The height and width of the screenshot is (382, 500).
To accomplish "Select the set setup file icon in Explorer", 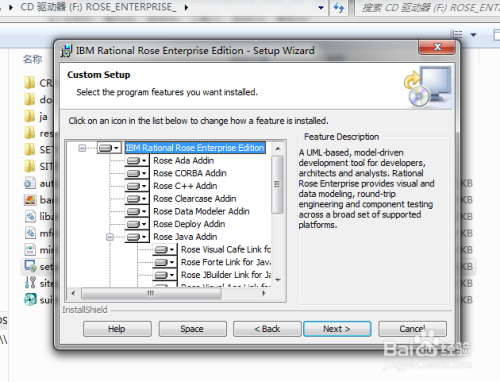I will [30, 266].
